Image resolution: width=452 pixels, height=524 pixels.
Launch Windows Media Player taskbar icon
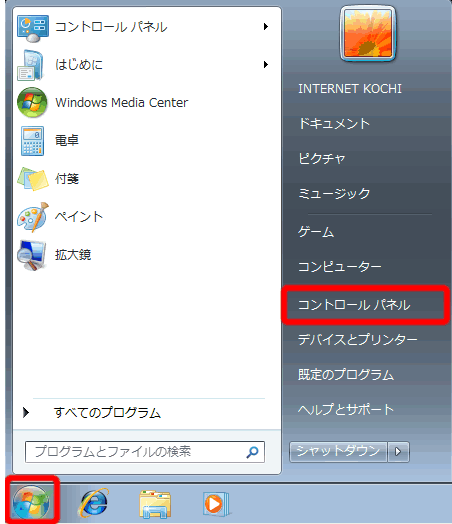[x=216, y=504]
